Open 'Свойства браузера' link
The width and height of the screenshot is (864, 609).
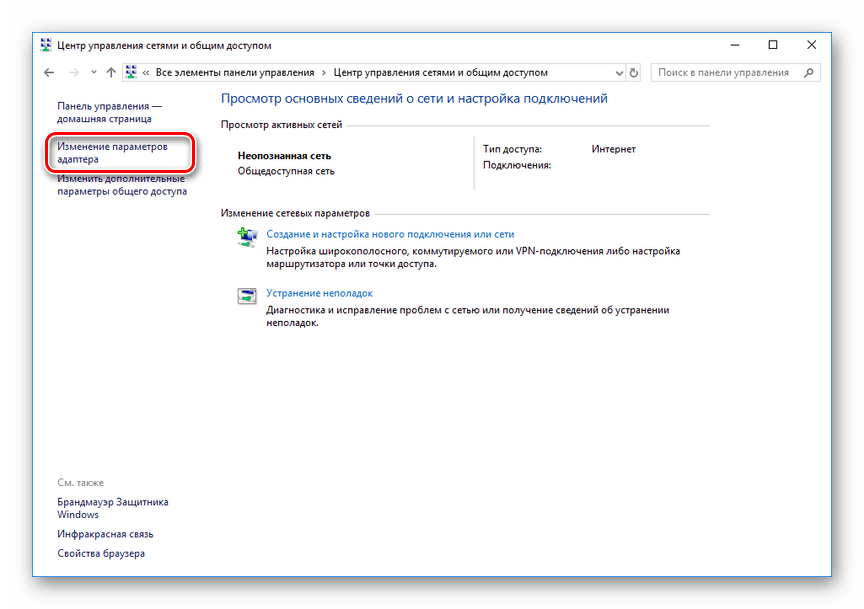click(101, 554)
